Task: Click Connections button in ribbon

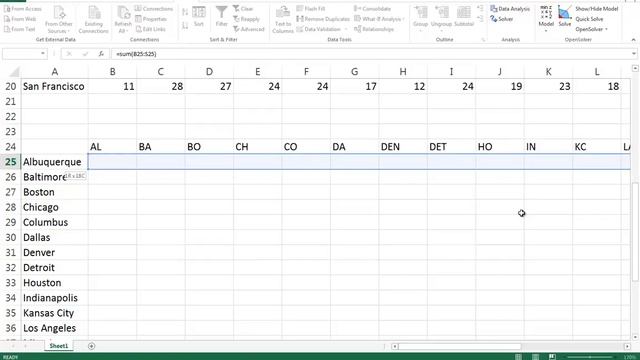Action: pos(154,9)
